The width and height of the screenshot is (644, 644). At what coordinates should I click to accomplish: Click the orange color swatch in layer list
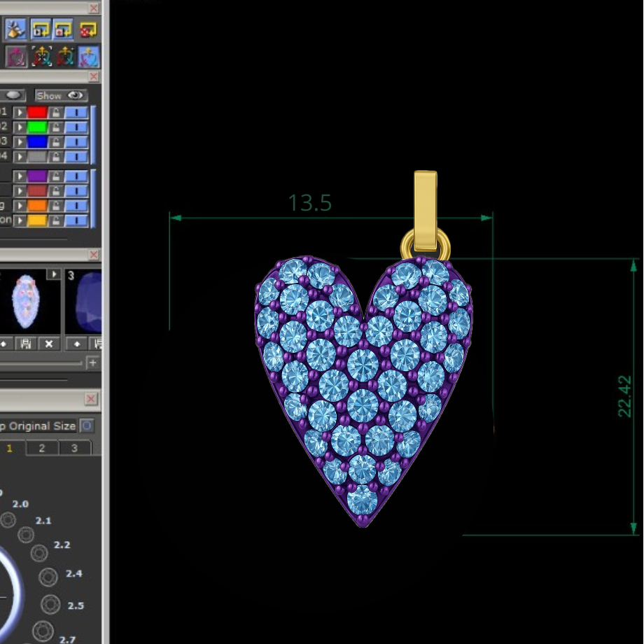point(36,205)
